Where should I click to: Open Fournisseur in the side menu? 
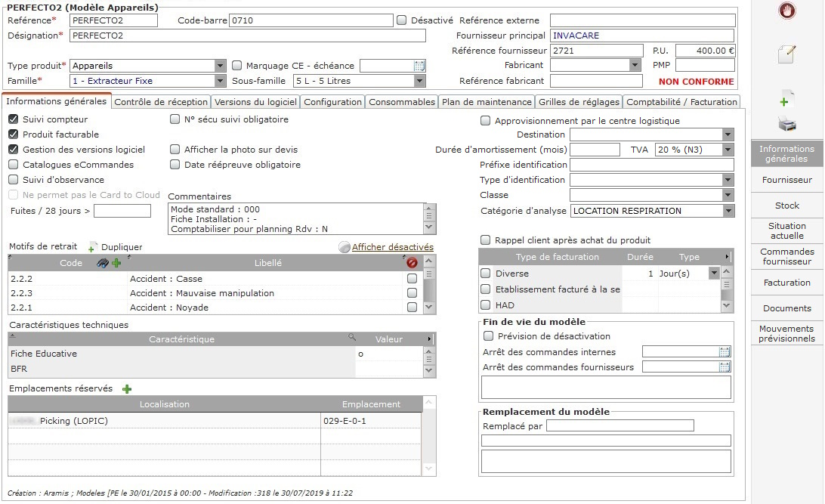pos(787,180)
